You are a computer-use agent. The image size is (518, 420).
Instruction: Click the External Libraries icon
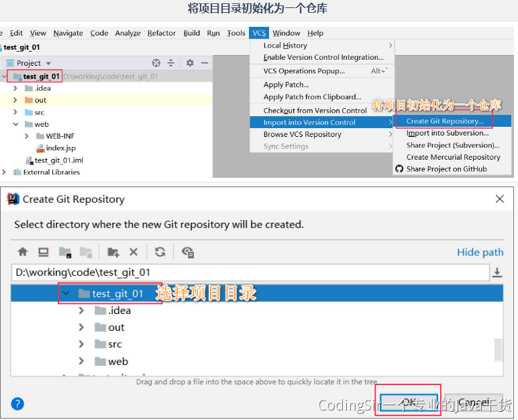tap(17, 172)
